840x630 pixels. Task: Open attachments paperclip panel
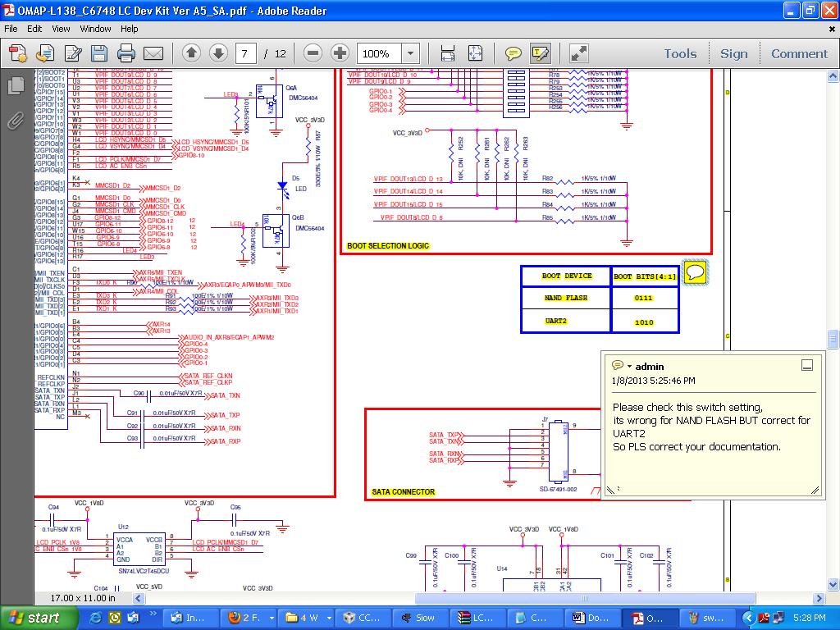click(16, 121)
